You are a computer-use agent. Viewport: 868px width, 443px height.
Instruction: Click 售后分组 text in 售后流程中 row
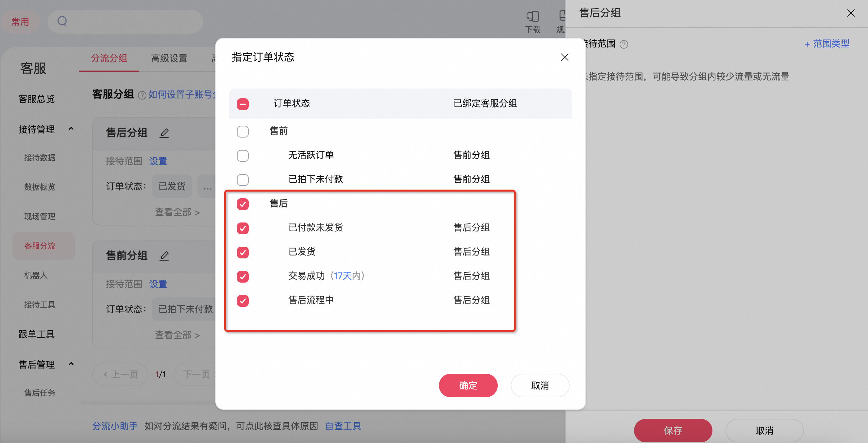point(471,300)
